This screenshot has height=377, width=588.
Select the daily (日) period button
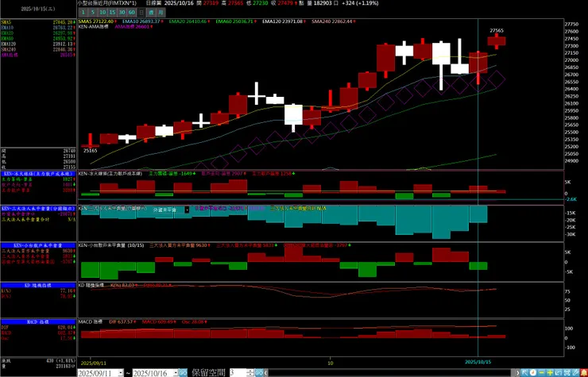141,13
